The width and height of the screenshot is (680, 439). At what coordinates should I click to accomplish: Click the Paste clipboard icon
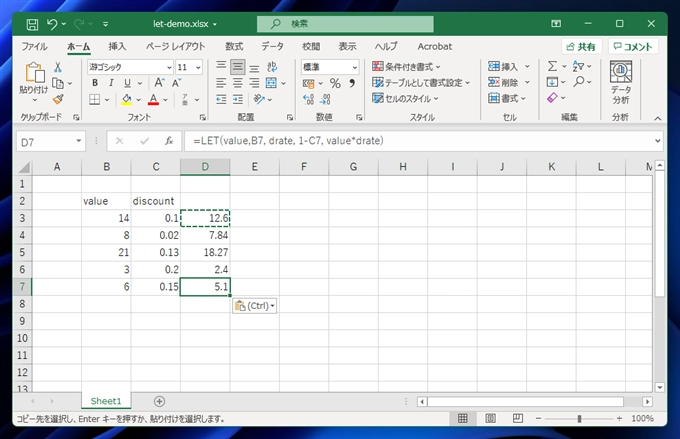(x=35, y=72)
